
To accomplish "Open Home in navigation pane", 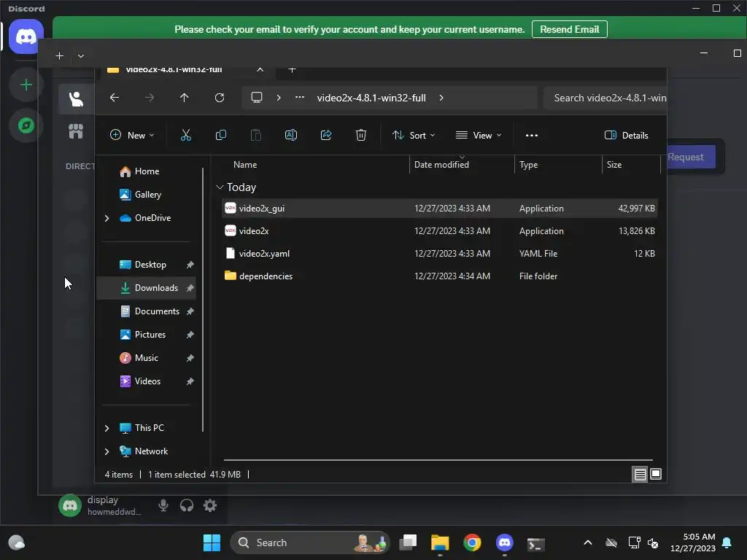I will 147,171.
